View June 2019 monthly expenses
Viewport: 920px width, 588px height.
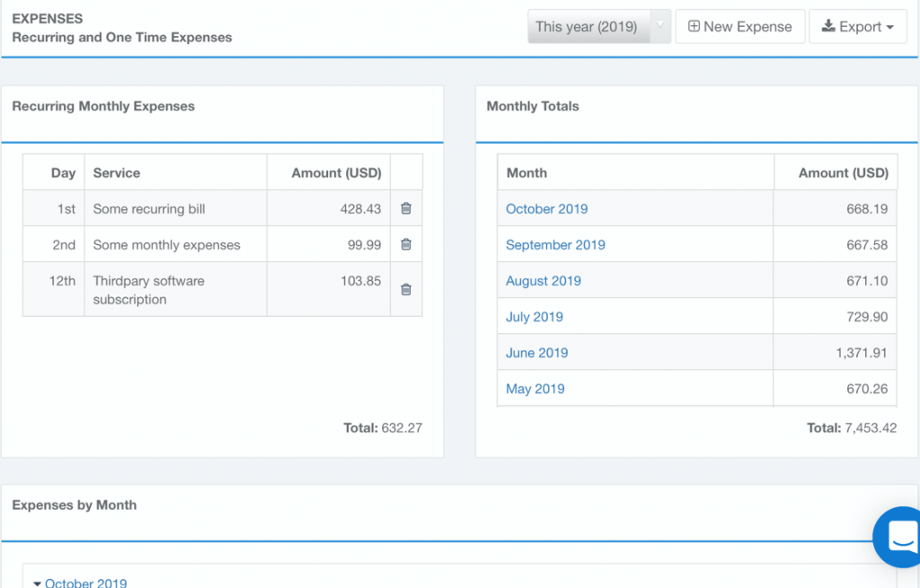(536, 352)
